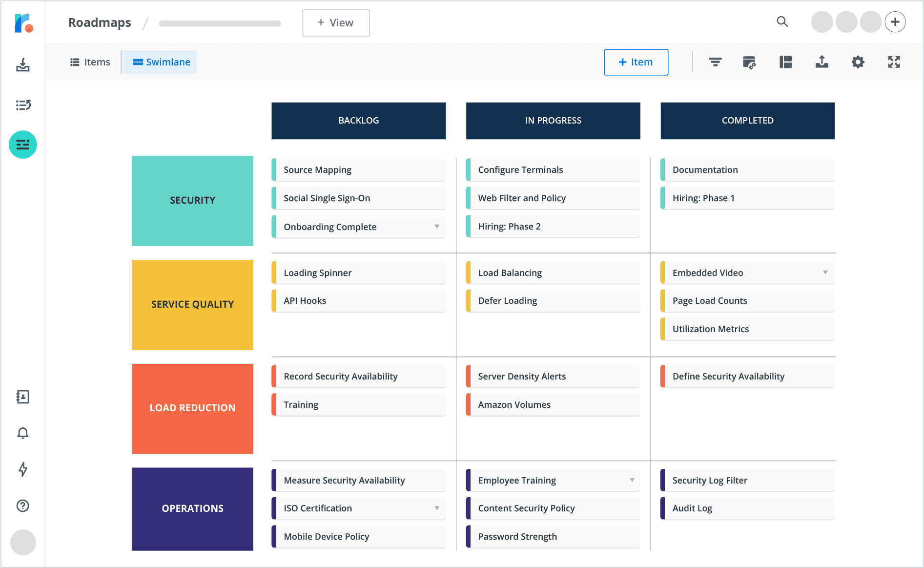Click the export/share icon
Viewport: 924px width, 568px height.
(821, 62)
